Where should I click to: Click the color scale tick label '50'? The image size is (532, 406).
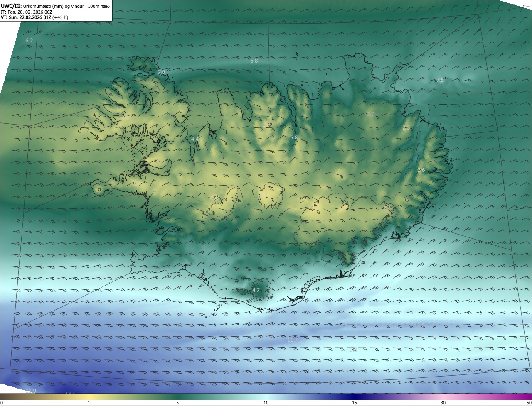529,403
